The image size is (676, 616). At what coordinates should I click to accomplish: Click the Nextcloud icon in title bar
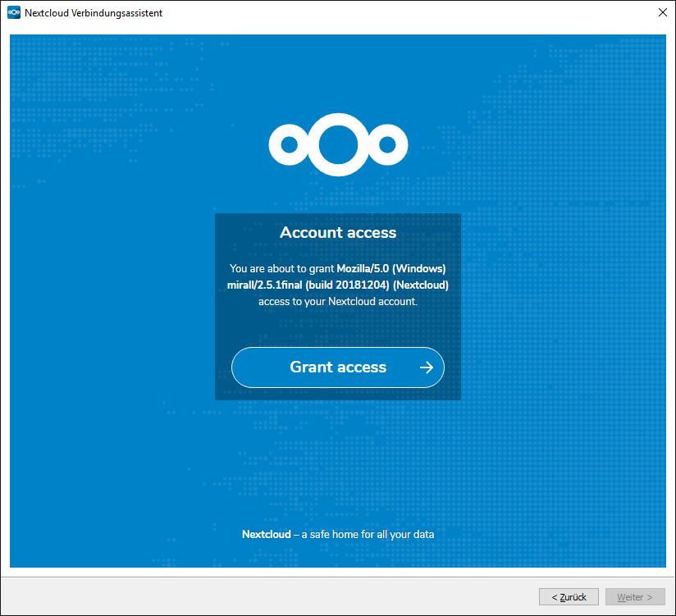point(14,13)
